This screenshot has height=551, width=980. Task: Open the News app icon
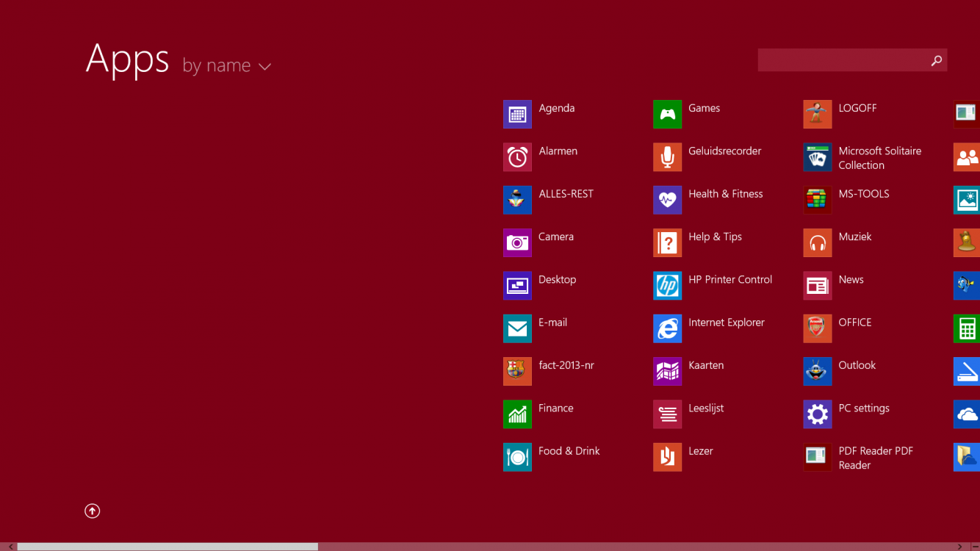(818, 286)
